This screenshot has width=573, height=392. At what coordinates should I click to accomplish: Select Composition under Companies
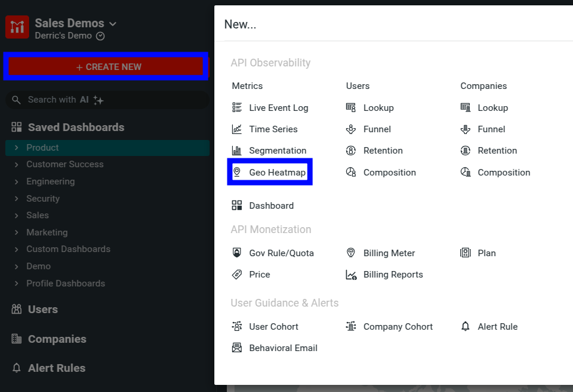(x=502, y=172)
